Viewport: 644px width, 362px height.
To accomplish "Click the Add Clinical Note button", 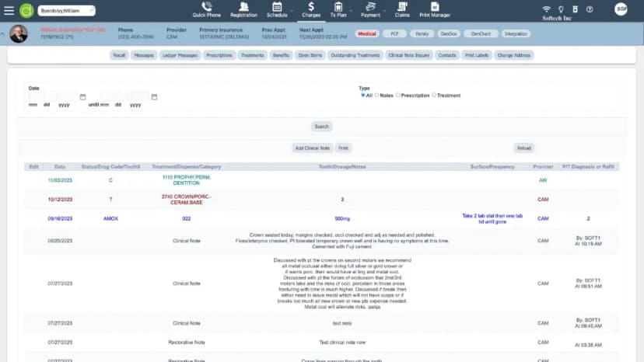I will (x=312, y=148).
